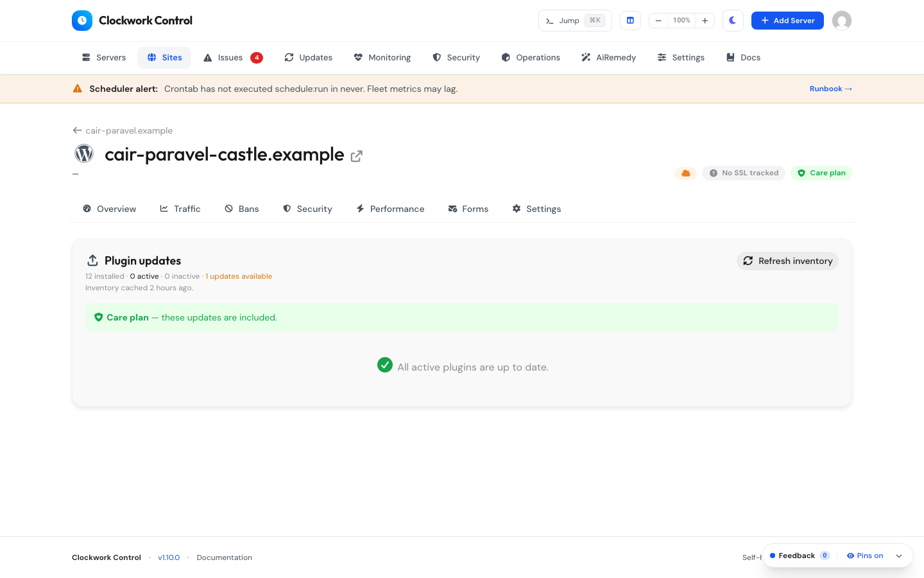Switch to the Forms tab
Image resolution: width=924 pixels, height=578 pixels.
[x=468, y=209]
